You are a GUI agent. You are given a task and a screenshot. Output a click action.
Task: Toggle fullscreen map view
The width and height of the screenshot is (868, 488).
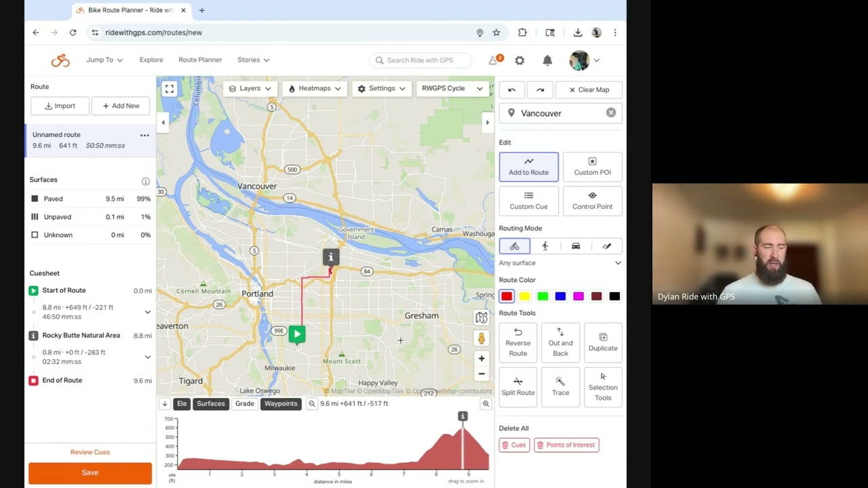(170, 89)
